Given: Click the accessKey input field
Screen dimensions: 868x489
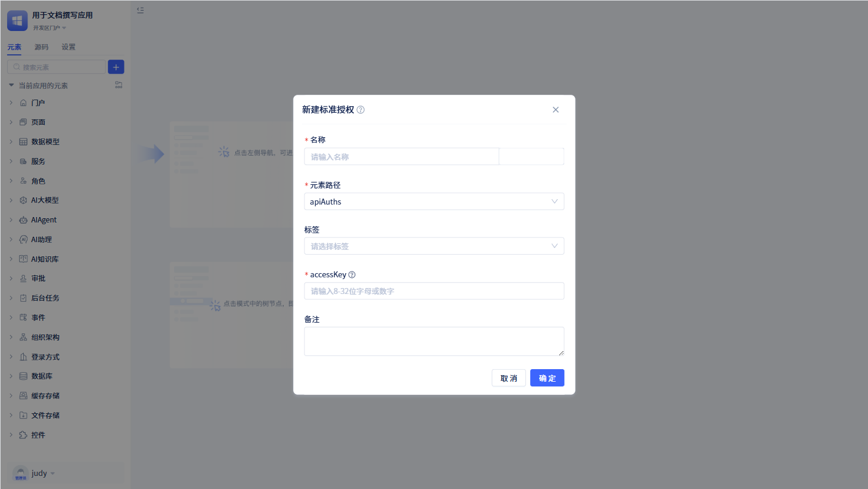Looking at the screenshot, I should [x=434, y=291].
